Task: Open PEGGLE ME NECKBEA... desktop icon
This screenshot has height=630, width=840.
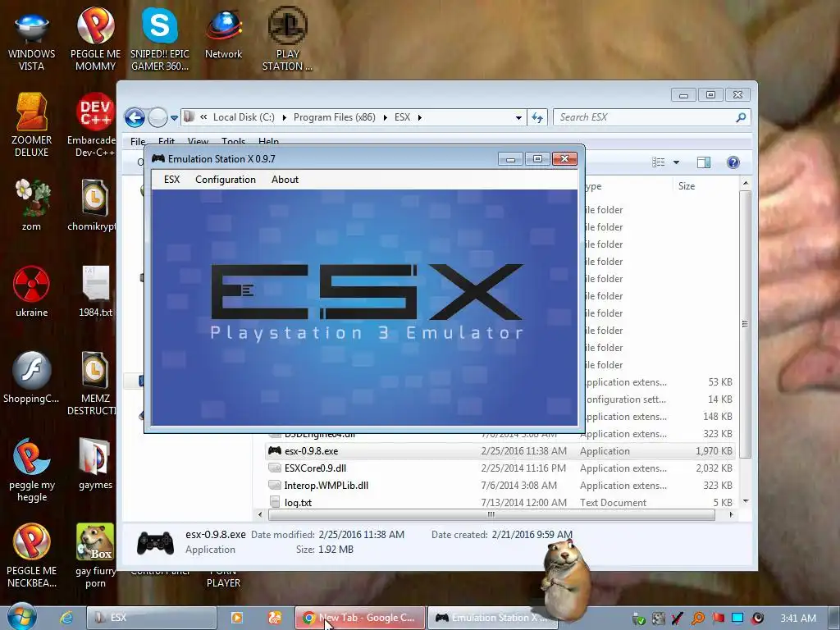Action: click(32, 556)
